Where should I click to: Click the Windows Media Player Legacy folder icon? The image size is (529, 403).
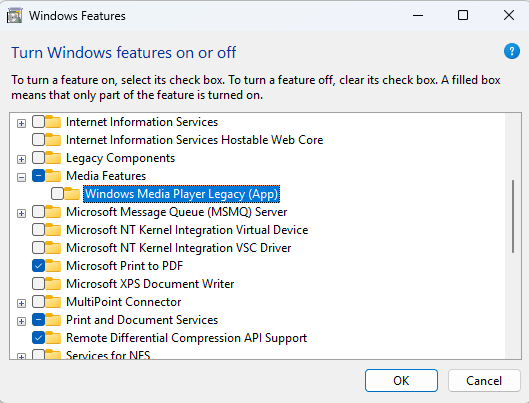tap(72, 194)
